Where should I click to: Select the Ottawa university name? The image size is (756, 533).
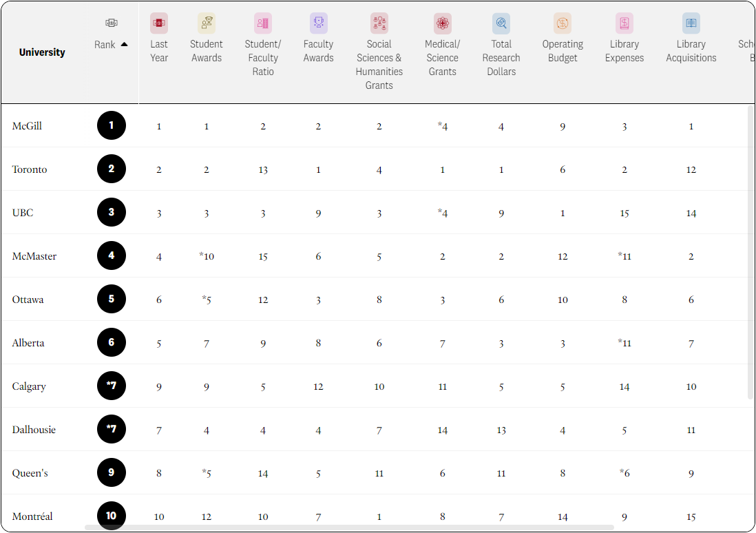pos(28,300)
